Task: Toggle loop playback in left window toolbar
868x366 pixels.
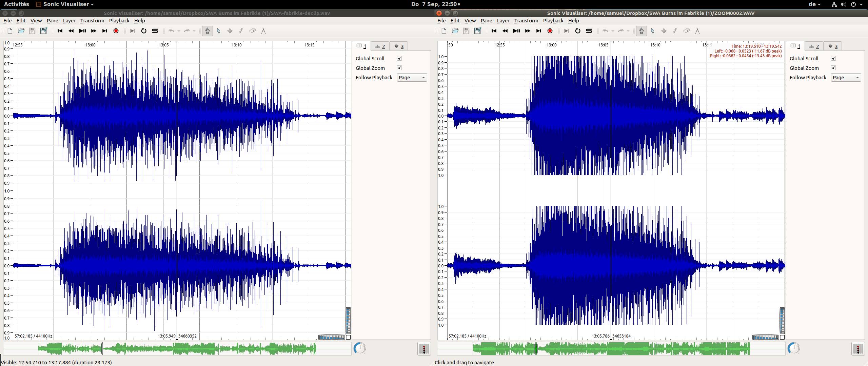Action: [x=144, y=31]
